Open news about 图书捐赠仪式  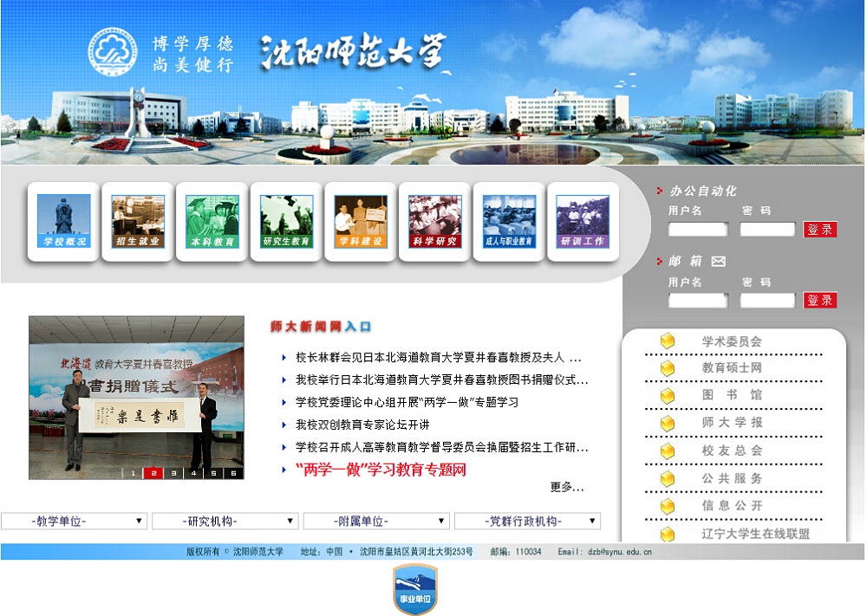click(x=441, y=379)
